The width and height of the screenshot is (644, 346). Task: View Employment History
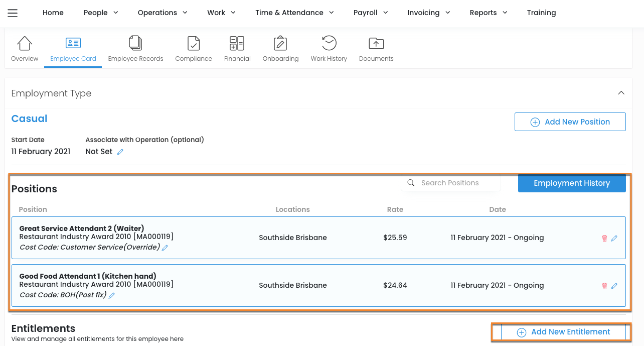point(571,183)
